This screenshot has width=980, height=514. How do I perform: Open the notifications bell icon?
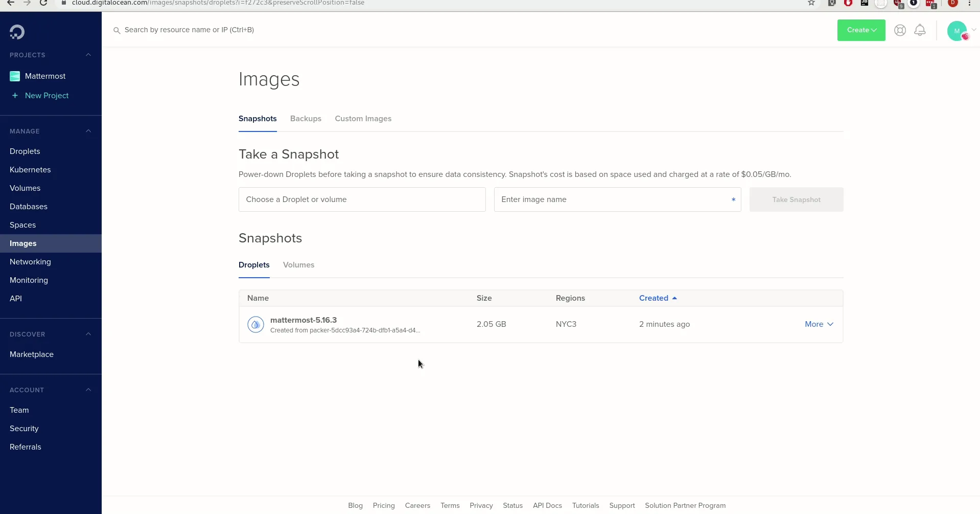click(x=920, y=30)
